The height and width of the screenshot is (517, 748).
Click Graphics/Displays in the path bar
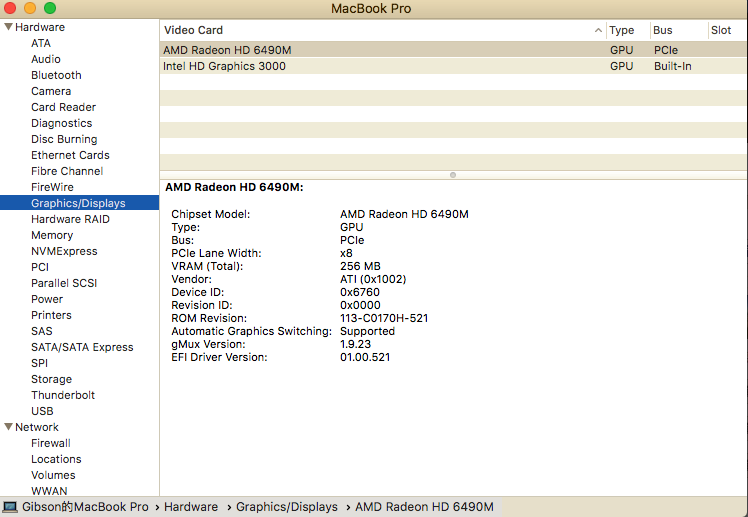point(287,507)
